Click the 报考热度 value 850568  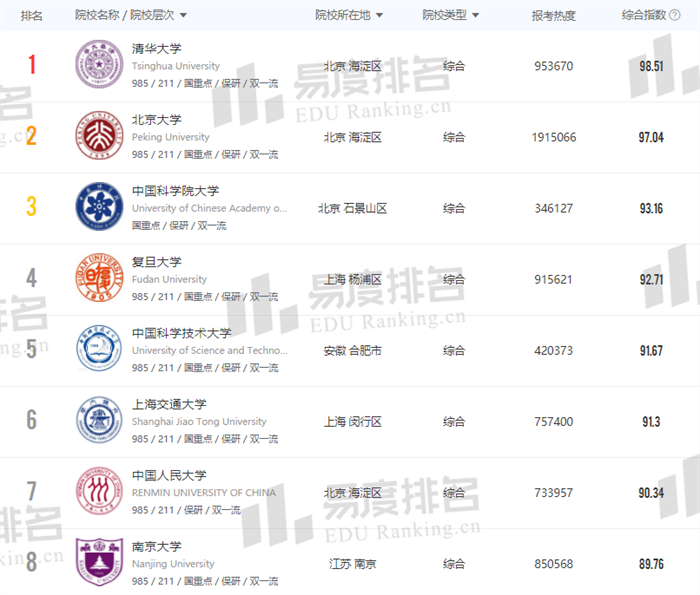(x=554, y=564)
